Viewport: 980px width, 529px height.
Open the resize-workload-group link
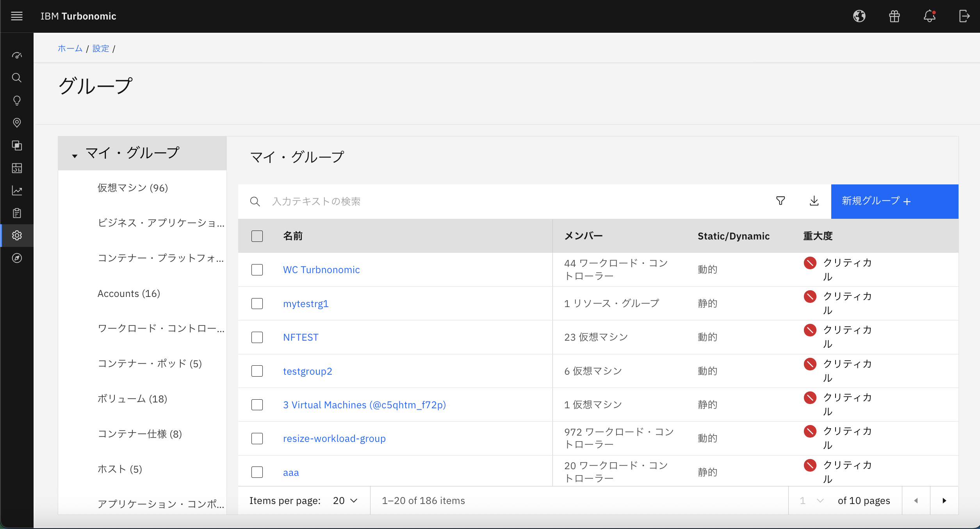pyautogui.click(x=334, y=438)
